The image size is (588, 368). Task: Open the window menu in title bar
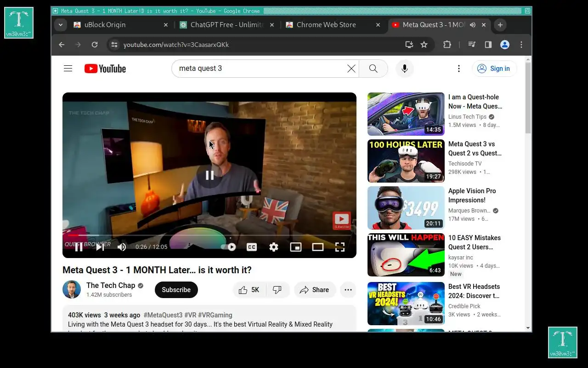[56, 11]
